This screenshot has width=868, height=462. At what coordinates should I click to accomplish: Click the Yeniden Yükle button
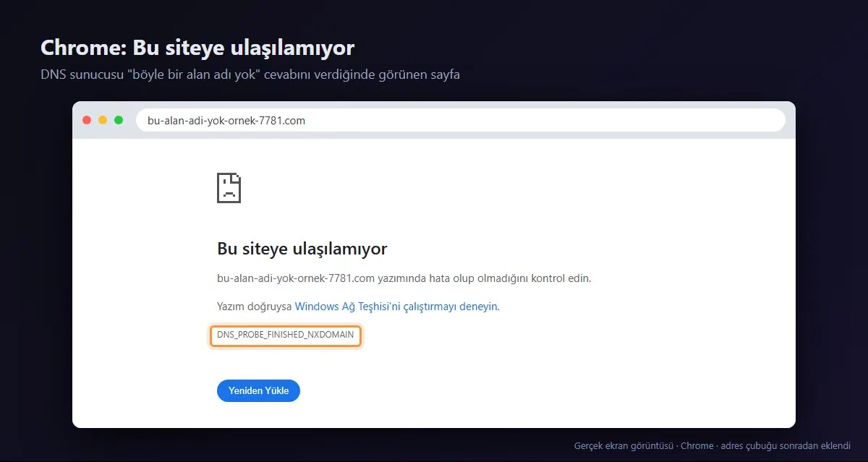coord(258,390)
